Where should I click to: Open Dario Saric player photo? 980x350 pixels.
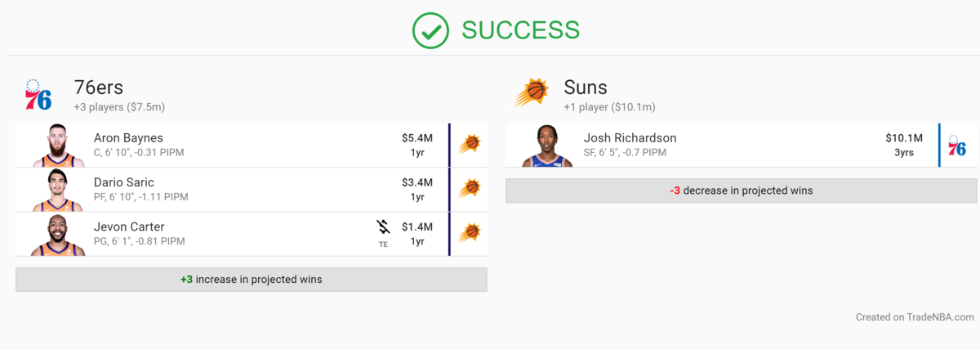[x=59, y=191]
